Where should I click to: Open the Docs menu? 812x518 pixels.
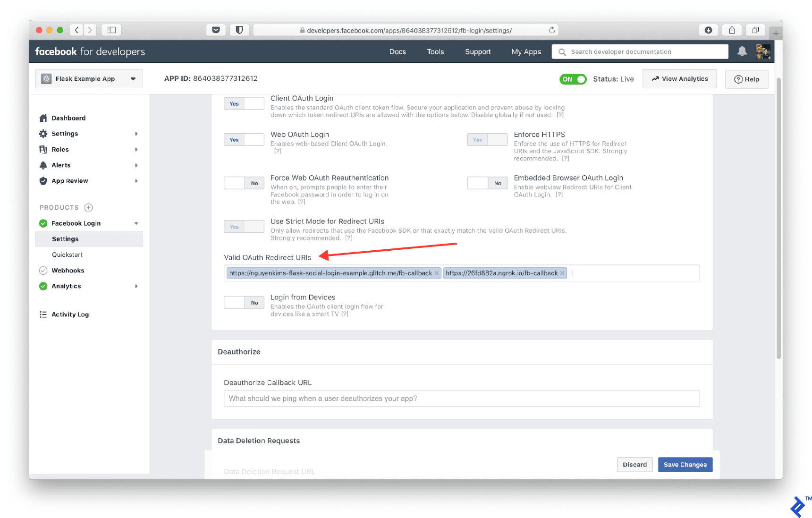coord(398,51)
